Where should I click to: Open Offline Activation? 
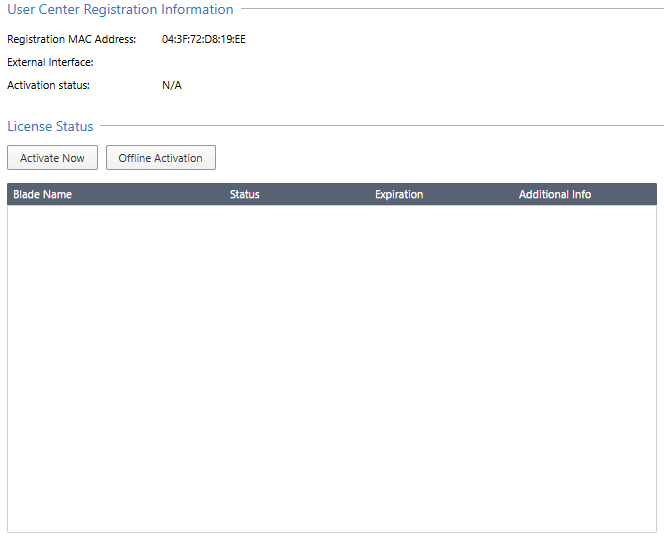tap(160, 158)
